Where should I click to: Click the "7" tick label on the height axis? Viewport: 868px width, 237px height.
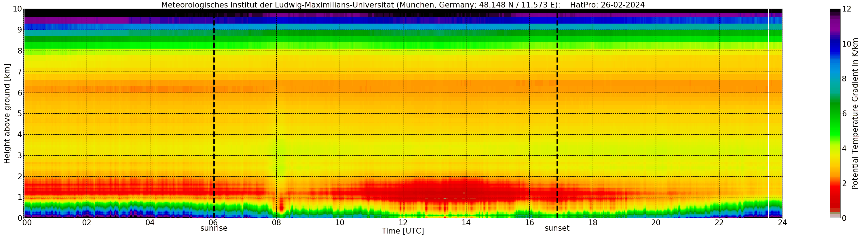[20, 72]
